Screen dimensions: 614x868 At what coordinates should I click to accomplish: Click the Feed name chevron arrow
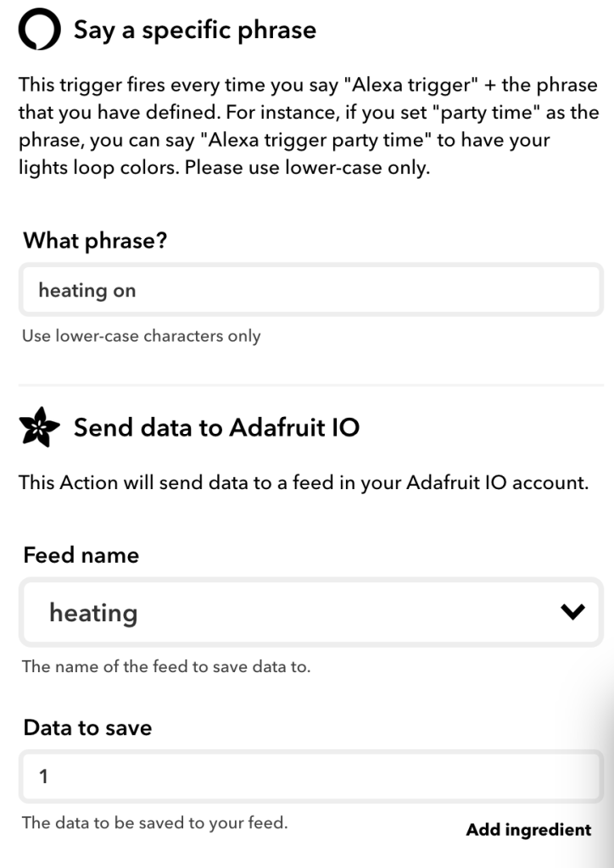[573, 612]
